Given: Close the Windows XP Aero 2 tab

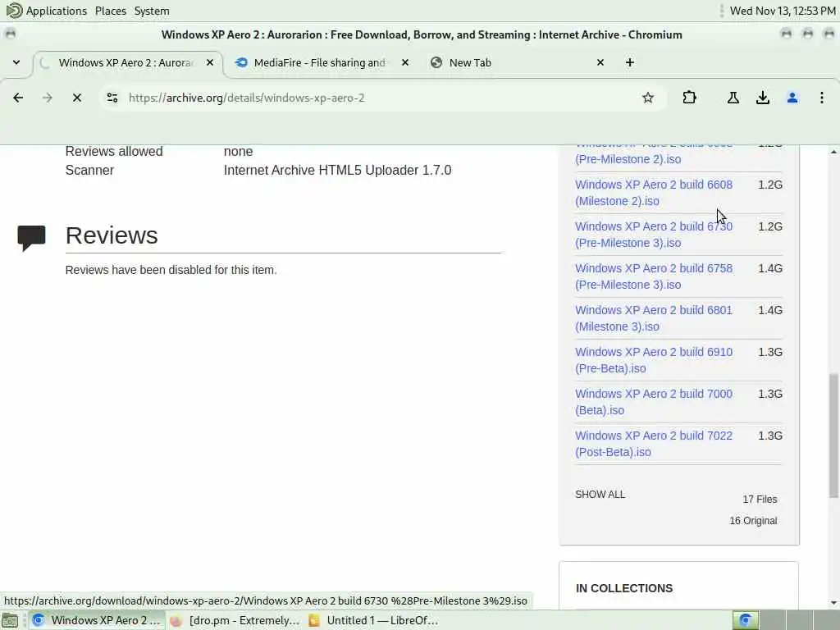Looking at the screenshot, I should click(x=210, y=62).
